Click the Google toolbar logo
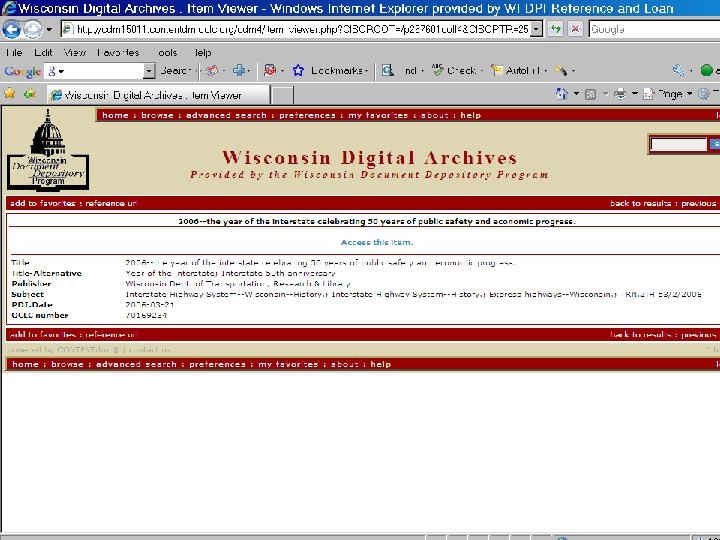720x540 pixels. click(x=22, y=71)
